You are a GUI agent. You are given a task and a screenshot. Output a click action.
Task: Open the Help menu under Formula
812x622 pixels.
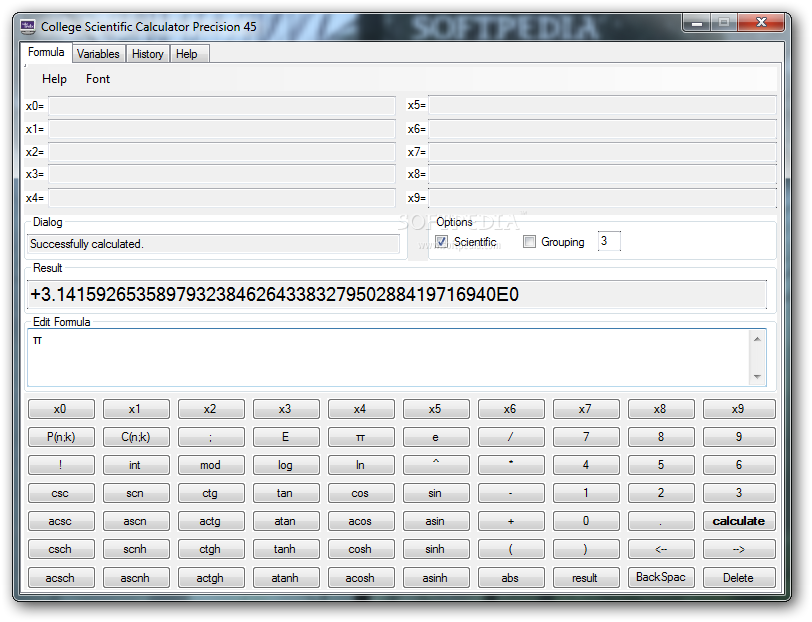coord(54,79)
